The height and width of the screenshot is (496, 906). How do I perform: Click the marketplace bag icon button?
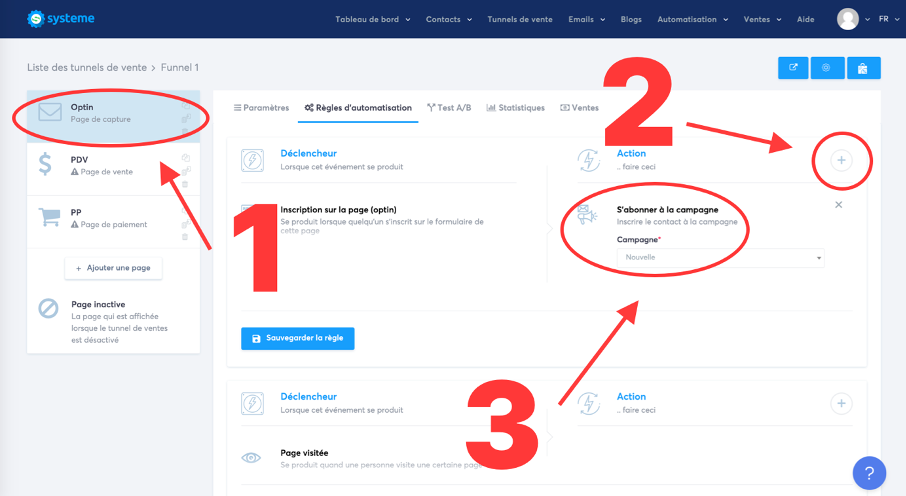[x=863, y=68]
